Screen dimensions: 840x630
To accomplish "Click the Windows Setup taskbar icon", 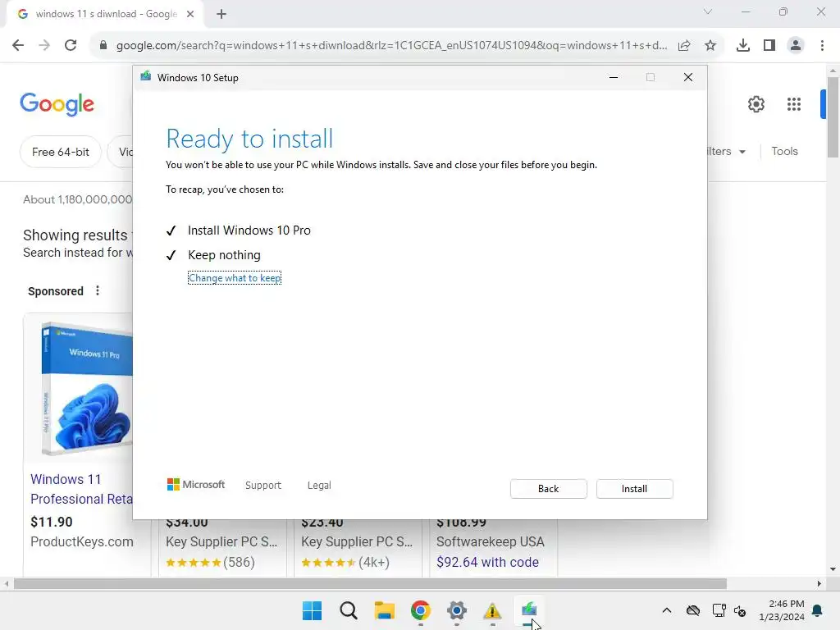I will tap(529, 610).
